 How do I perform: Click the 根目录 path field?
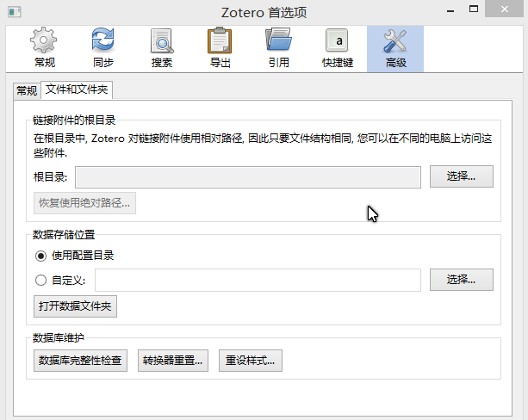click(x=248, y=177)
